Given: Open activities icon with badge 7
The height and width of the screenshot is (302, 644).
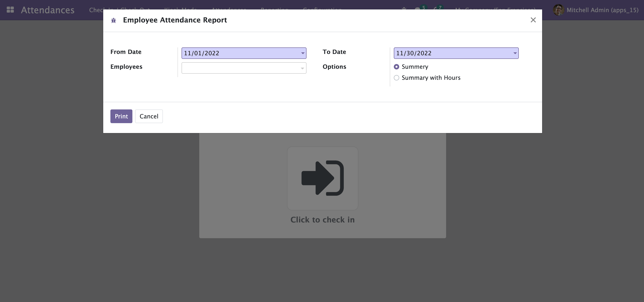Looking at the screenshot, I should click(x=436, y=9).
